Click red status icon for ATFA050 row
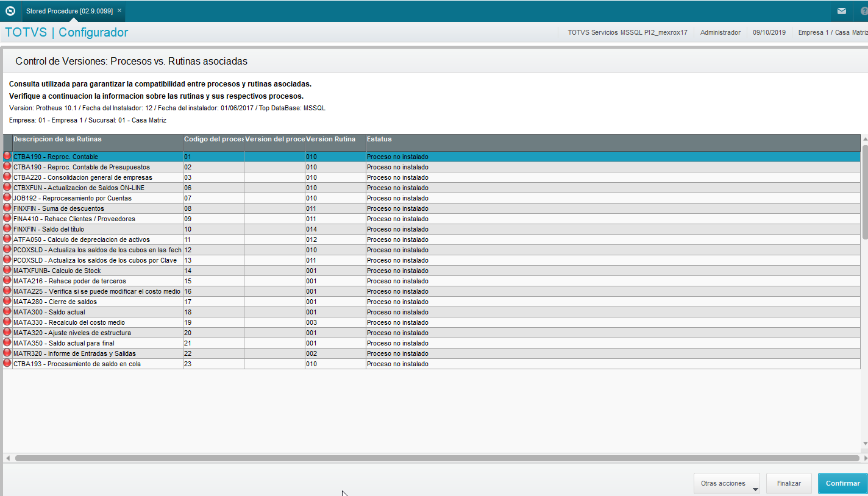The width and height of the screenshot is (868, 496). (7, 239)
